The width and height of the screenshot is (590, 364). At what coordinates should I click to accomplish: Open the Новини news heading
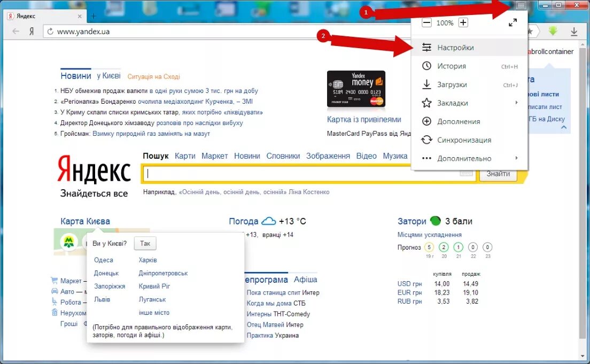[76, 76]
